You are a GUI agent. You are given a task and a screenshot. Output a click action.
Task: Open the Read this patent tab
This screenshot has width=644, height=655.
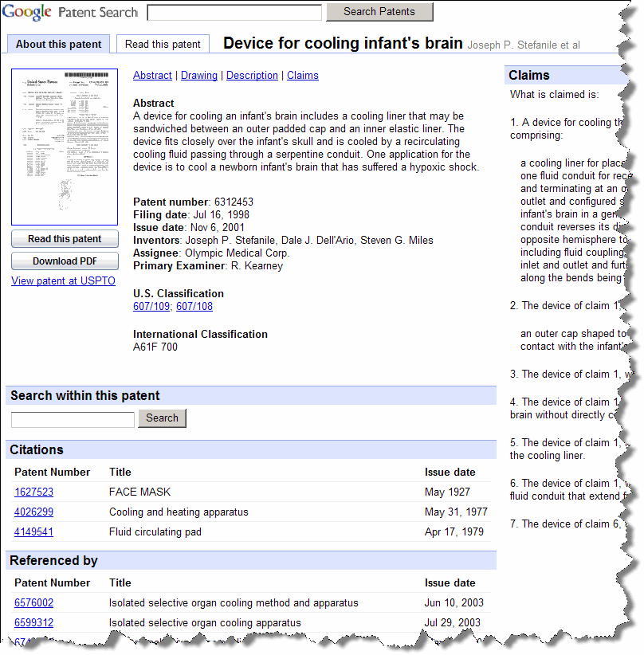pos(163,44)
